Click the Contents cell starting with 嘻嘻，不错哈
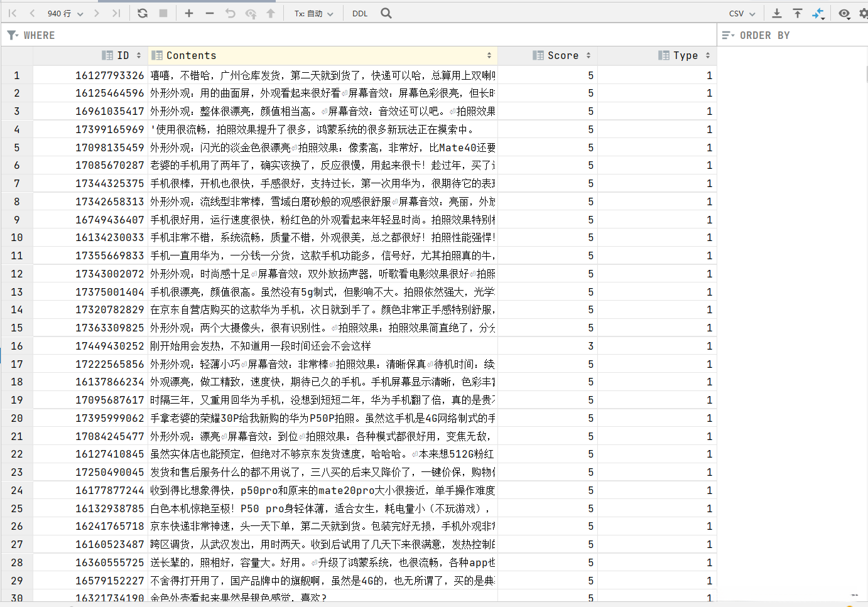868x607 pixels. coord(323,75)
